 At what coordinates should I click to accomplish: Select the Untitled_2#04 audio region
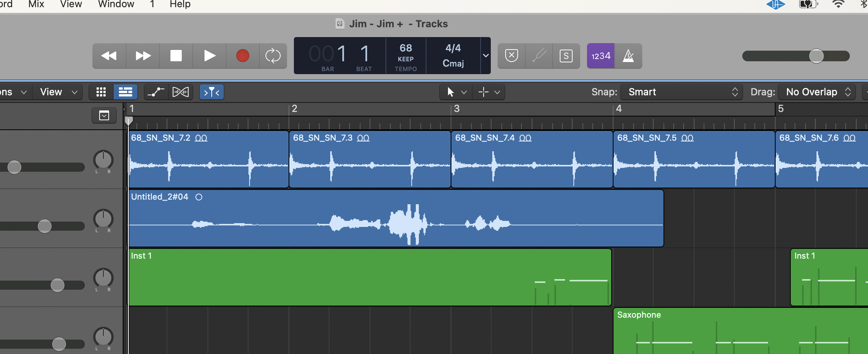pyautogui.click(x=396, y=218)
